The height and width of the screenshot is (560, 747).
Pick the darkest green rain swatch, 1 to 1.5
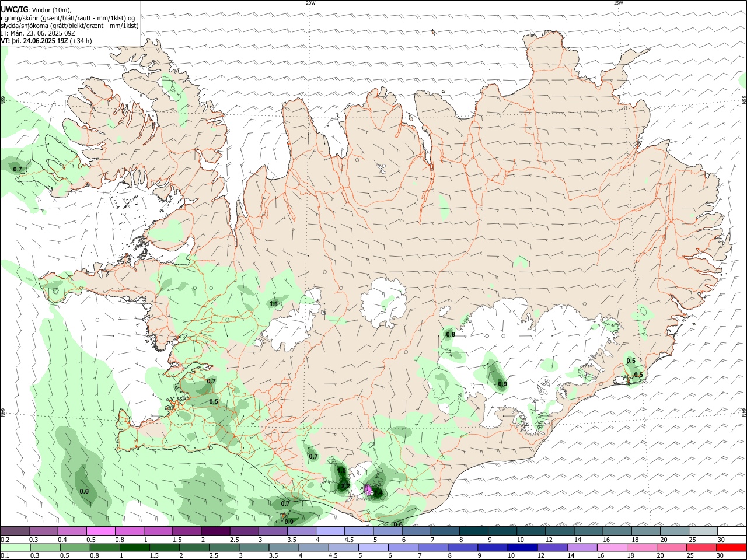(135, 547)
